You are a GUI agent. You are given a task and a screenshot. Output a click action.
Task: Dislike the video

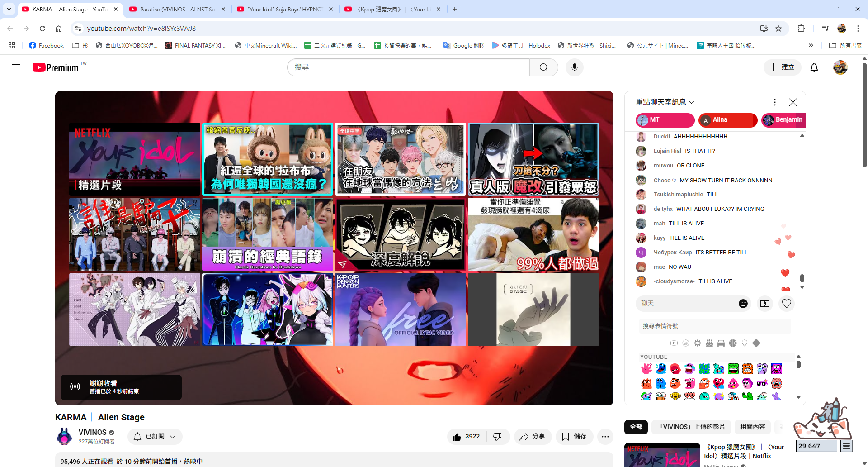498,437
